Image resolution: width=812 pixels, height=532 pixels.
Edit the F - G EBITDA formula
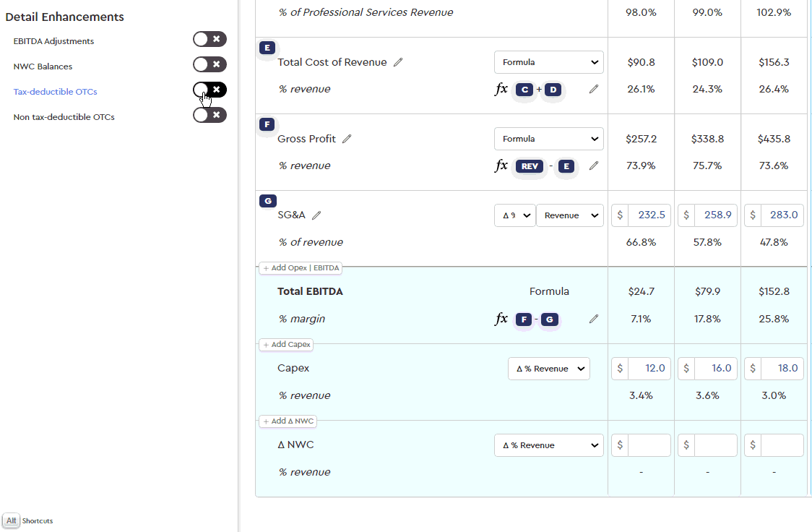pos(594,319)
